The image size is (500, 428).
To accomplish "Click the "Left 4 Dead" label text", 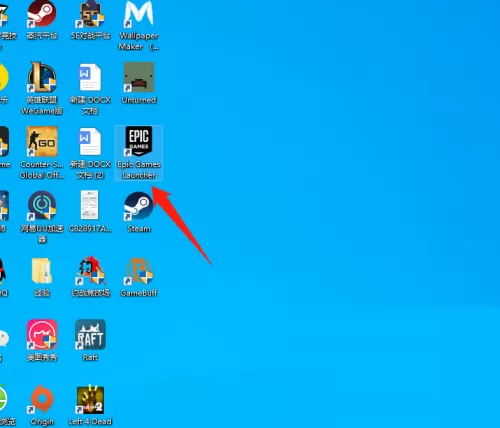I will coord(90,422).
